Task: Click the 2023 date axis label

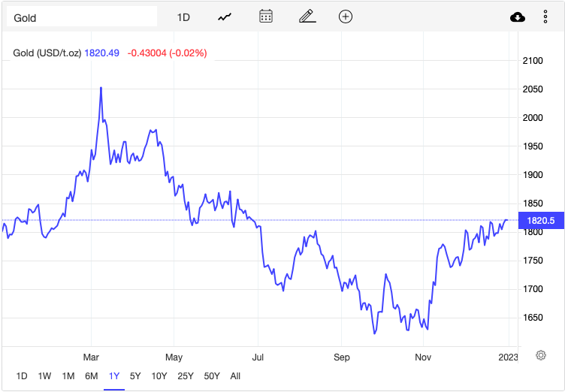Action: [x=508, y=357]
